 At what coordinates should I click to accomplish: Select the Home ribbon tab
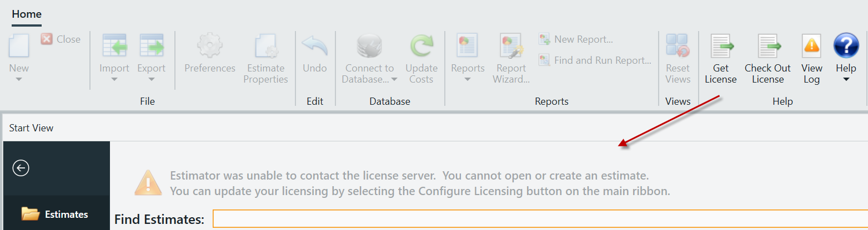coord(27,14)
